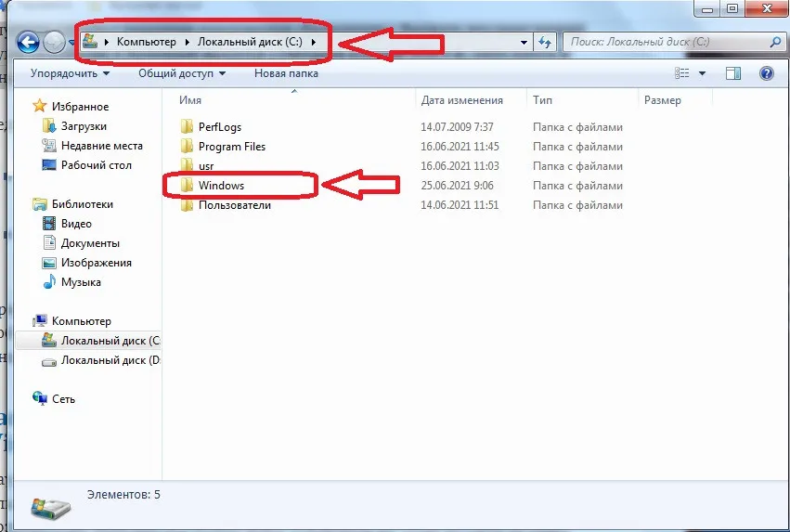Open recent pages dropdown beside Forward arrow

pos(71,43)
